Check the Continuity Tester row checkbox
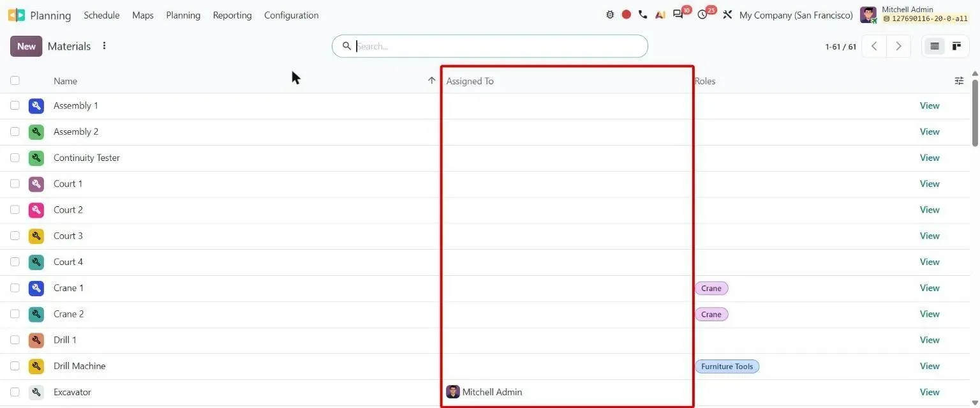The image size is (980, 408). click(x=15, y=158)
